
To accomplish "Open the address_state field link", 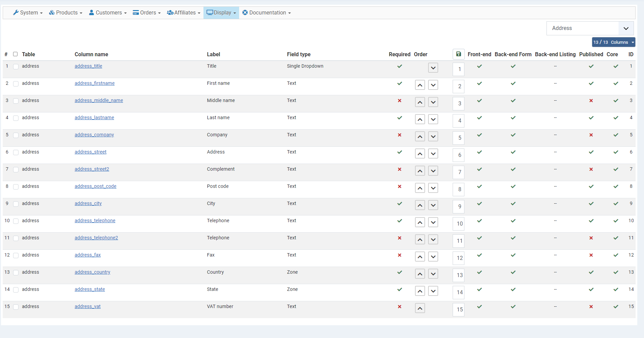I will click(x=90, y=289).
